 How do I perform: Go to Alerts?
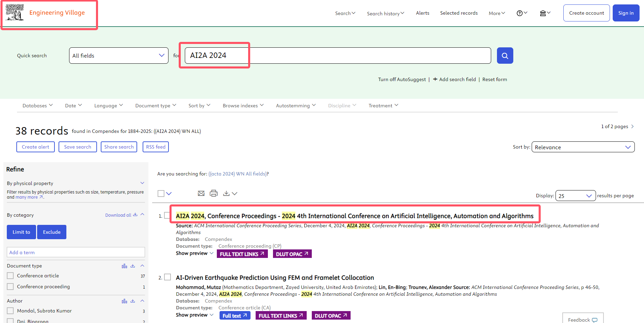click(422, 13)
